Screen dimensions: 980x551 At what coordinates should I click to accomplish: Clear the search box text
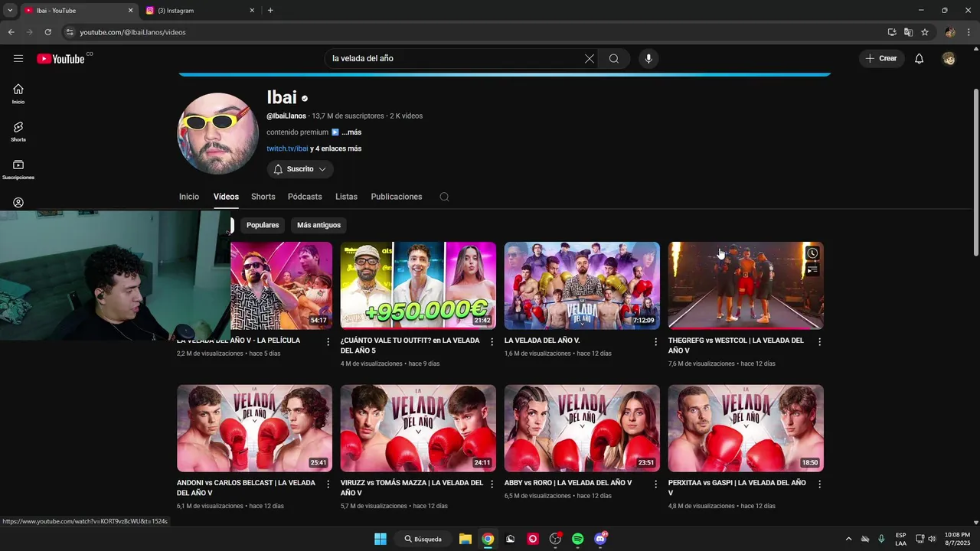click(x=590, y=58)
